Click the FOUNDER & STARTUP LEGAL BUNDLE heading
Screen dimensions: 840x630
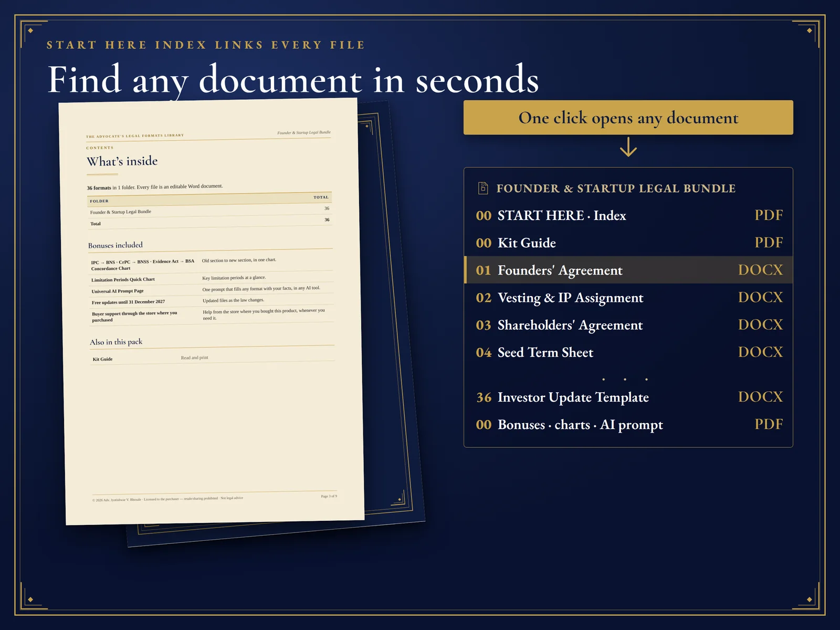pyautogui.click(x=616, y=188)
